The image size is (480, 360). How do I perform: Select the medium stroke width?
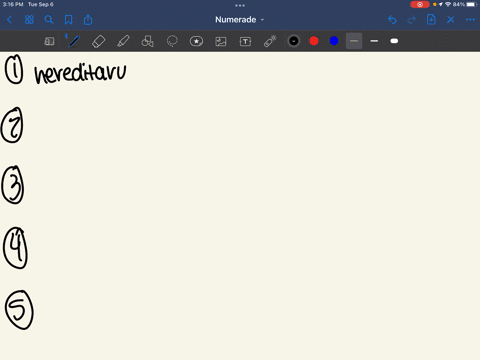click(x=374, y=41)
